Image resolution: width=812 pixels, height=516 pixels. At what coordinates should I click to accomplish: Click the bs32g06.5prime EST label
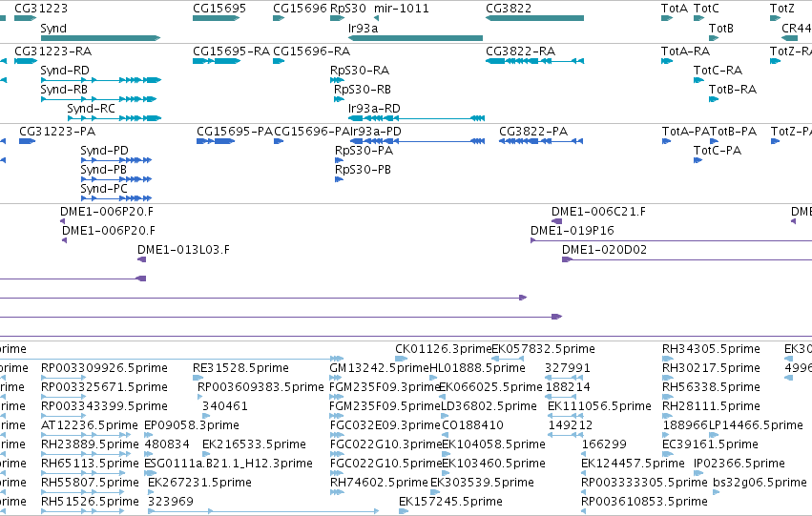point(760,483)
